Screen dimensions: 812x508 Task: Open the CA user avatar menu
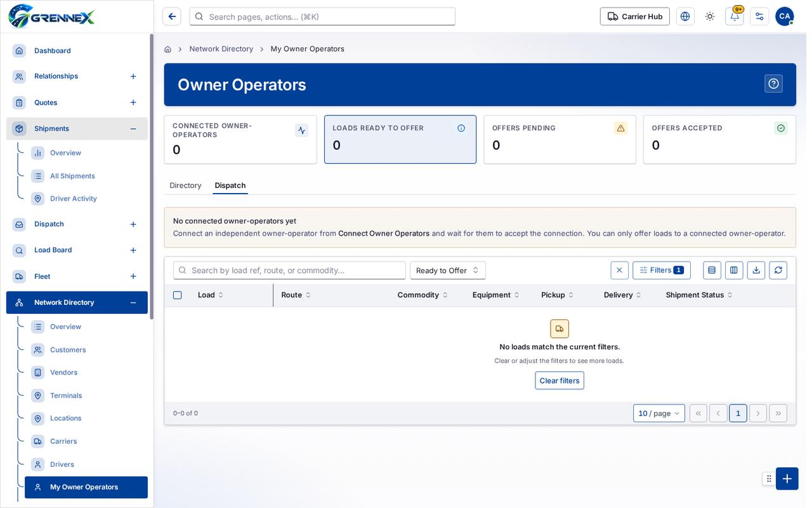[x=785, y=17]
